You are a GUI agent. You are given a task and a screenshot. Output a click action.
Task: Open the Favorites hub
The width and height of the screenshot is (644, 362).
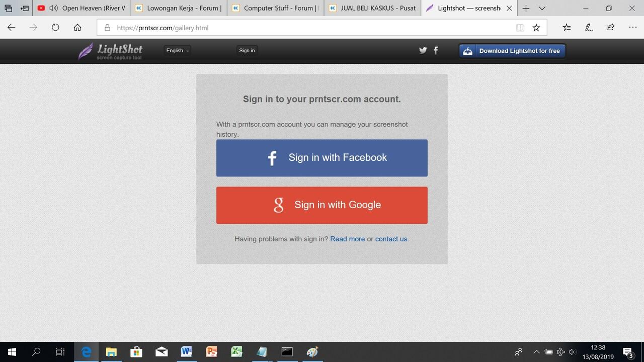567,28
